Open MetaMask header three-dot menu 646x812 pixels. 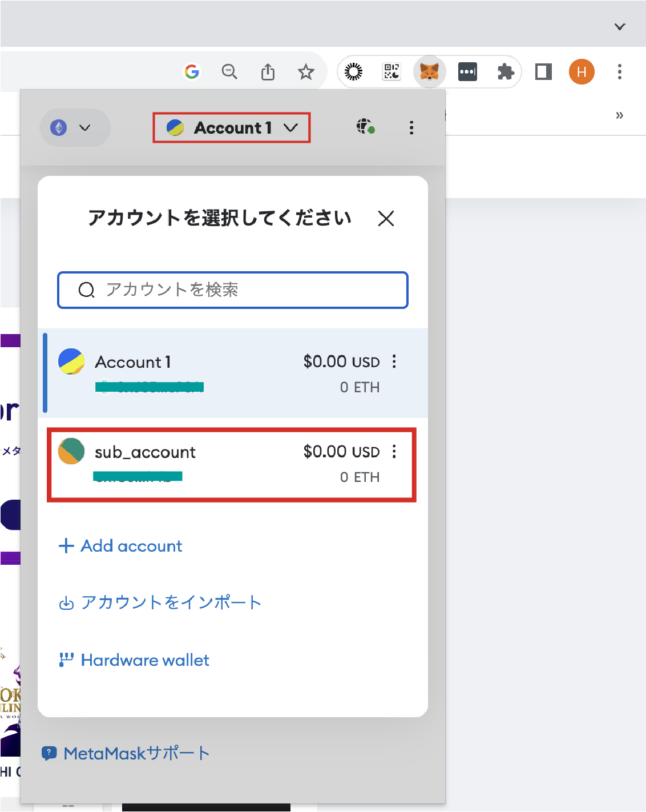point(411,127)
